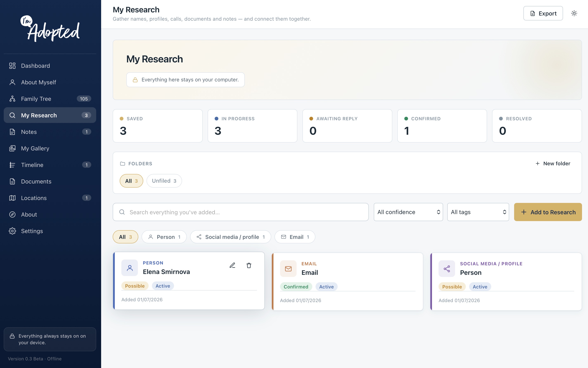Click New folder button
Viewport: 588px width, 368px height.
coord(553,164)
